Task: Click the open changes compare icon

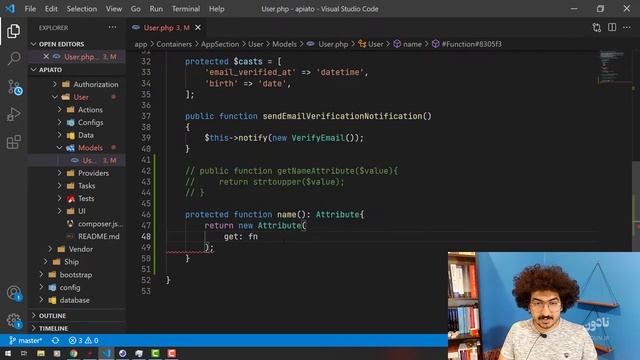Action: (596, 27)
